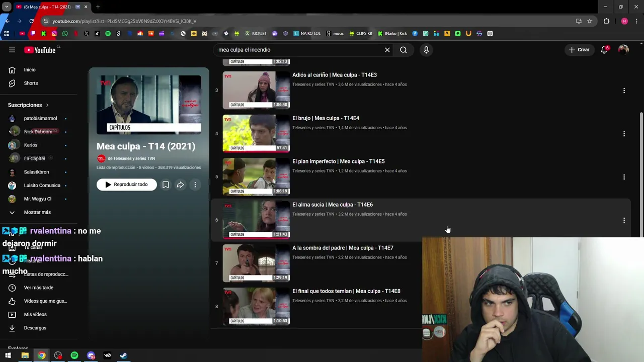Image resolution: width=644 pixels, height=362 pixels.
Task: Open Adiós al cariño T14E3 thumbnail
Action: click(x=256, y=90)
